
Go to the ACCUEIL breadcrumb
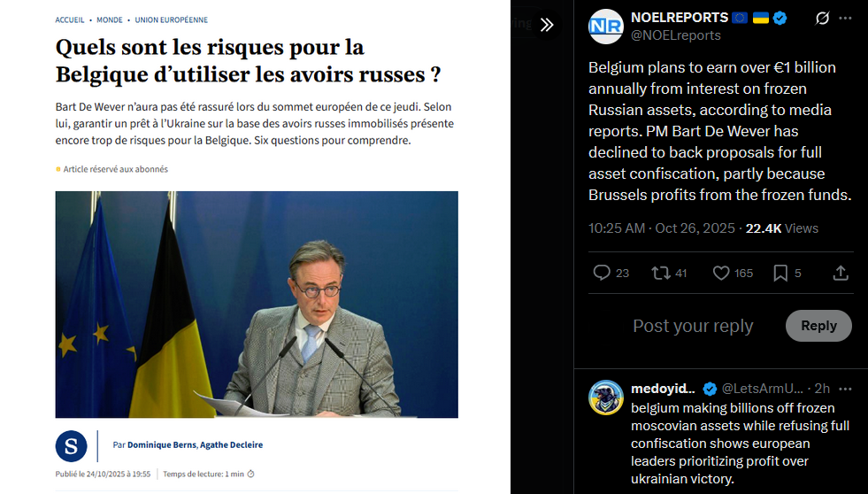point(70,20)
